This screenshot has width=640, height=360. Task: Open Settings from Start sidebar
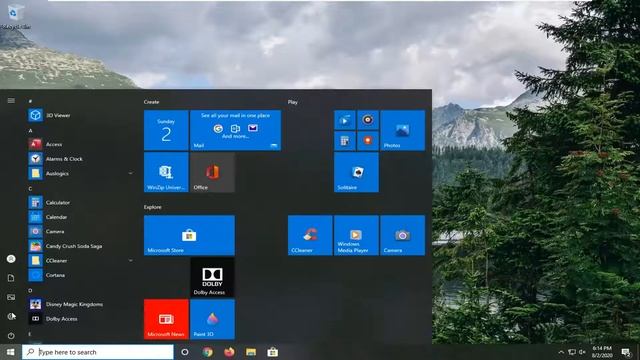tap(11, 316)
